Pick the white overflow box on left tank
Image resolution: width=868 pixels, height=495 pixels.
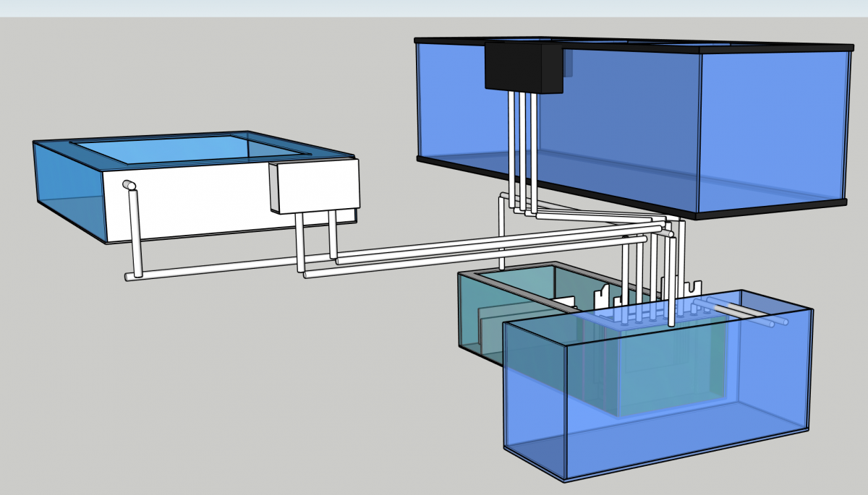point(315,186)
